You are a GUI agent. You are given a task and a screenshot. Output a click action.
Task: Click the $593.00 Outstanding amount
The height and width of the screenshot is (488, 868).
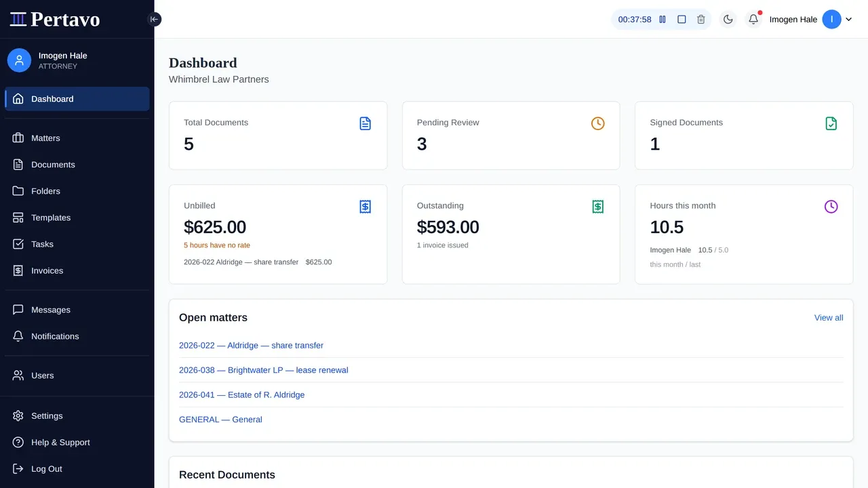[448, 227]
